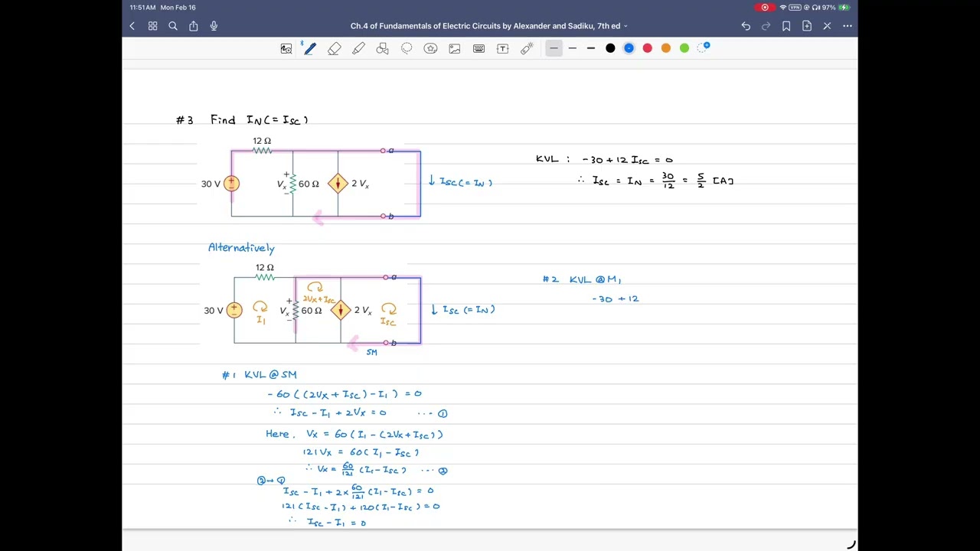Open the keyboard typing tool

coord(479,48)
